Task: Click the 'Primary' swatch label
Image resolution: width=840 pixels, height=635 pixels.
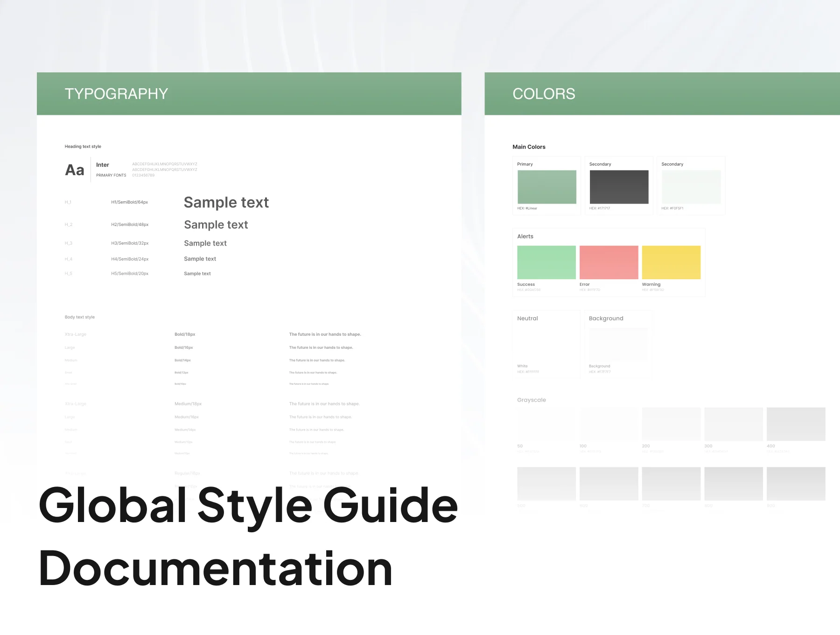Action: pos(525,164)
